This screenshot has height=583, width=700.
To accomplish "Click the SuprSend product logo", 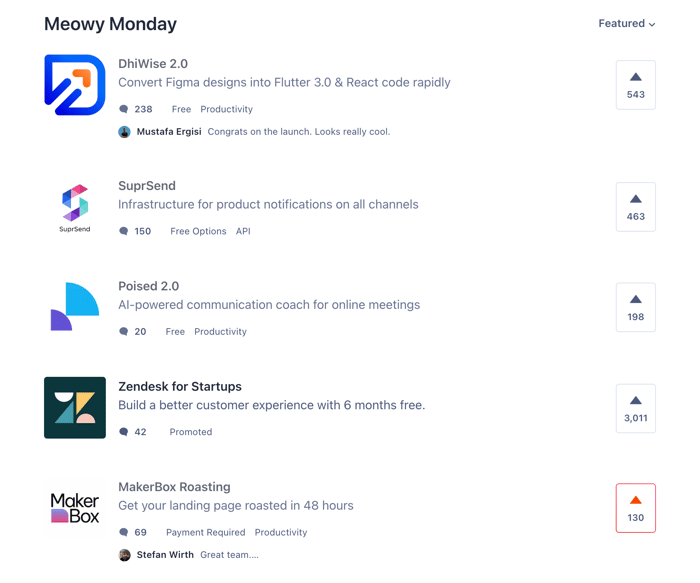I will tap(75, 207).
